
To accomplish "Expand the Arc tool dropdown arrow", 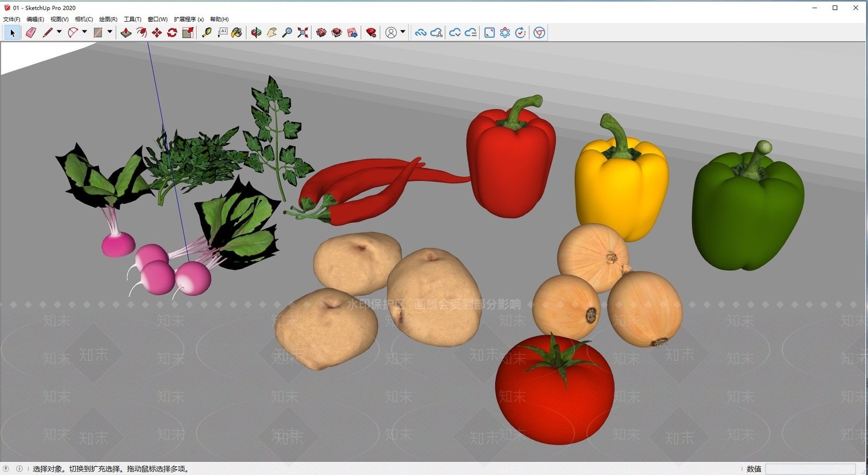I will coord(84,32).
